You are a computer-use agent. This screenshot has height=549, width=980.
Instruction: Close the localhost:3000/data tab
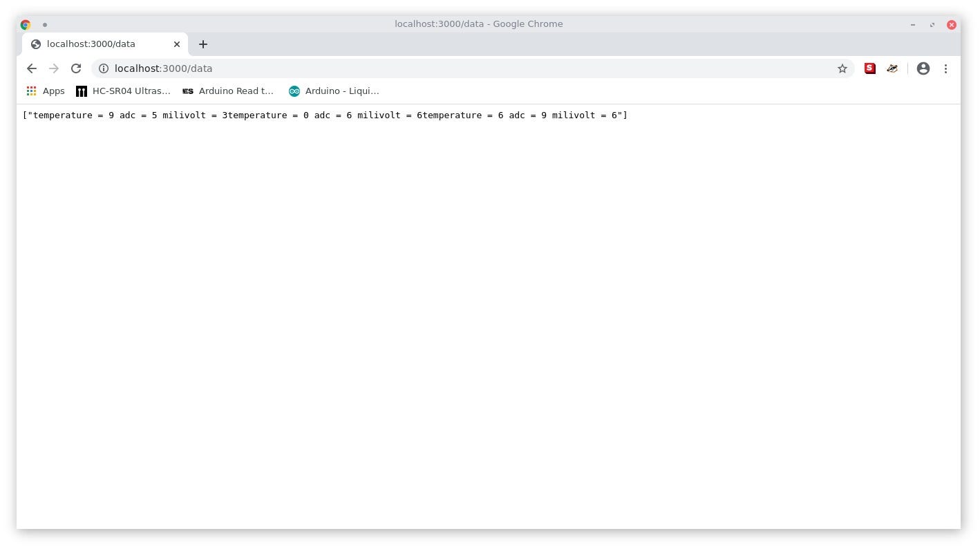[x=176, y=44]
